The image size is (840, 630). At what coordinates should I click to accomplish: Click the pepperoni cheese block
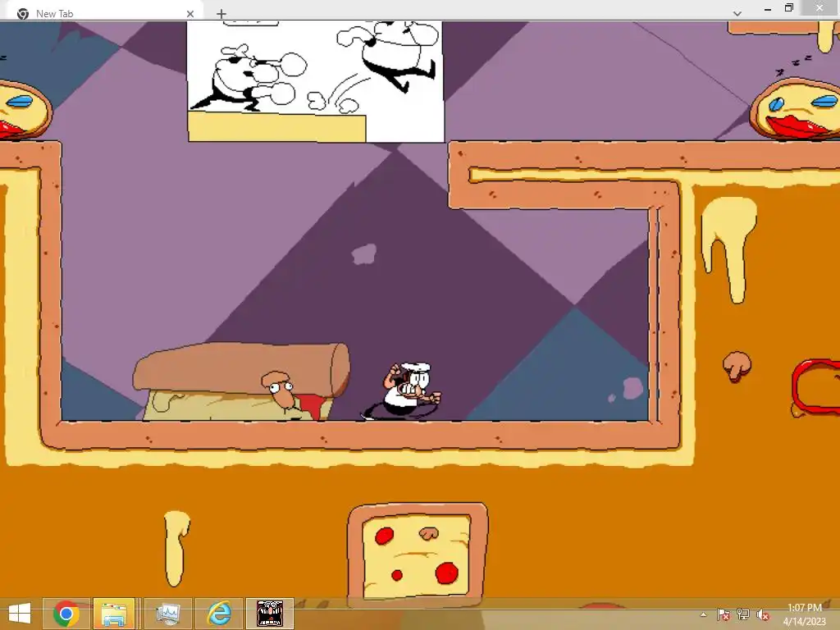pyautogui.click(x=418, y=555)
